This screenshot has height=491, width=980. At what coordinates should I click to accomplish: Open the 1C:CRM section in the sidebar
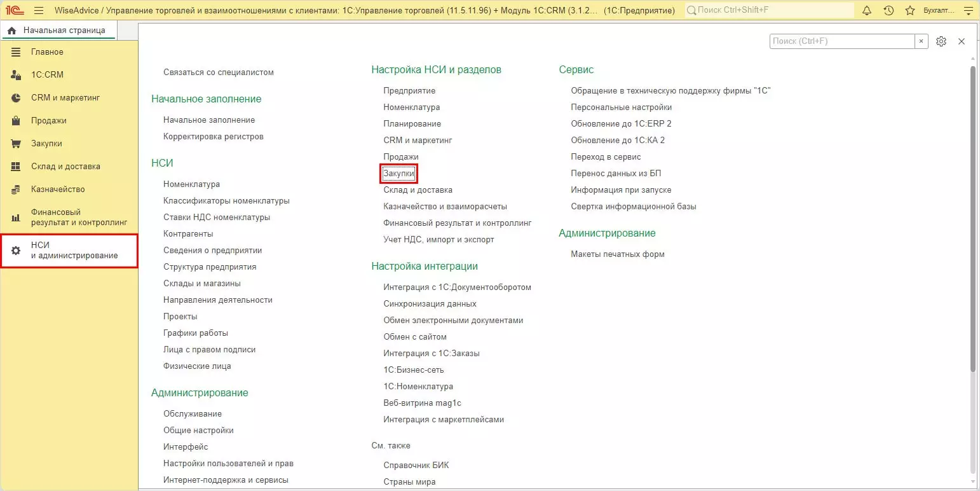coord(69,75)
